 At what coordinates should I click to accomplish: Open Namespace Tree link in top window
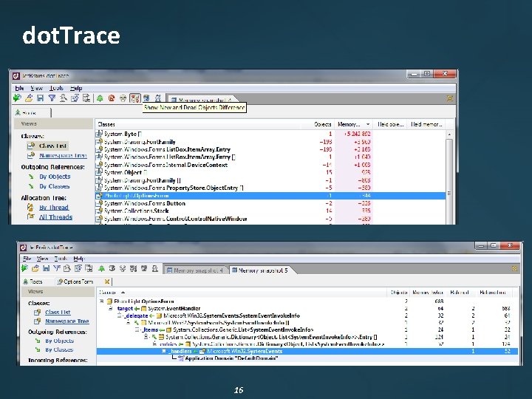click(63, 155)
